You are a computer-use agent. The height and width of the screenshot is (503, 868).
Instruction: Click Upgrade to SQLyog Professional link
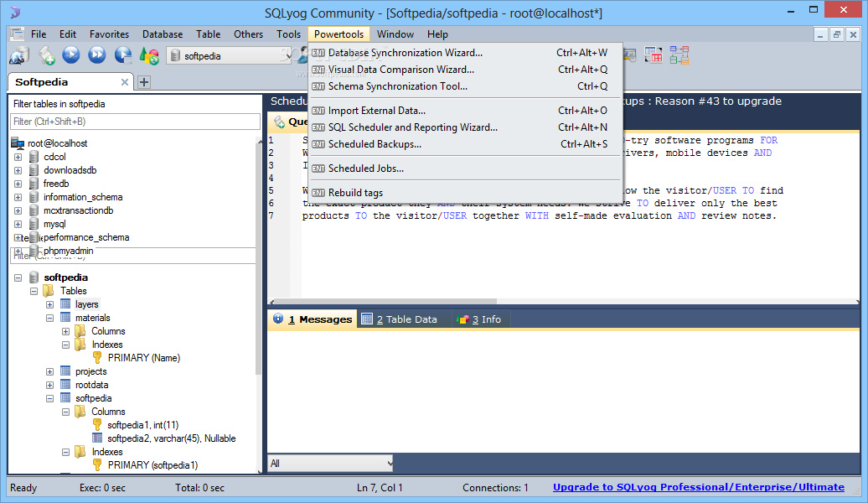699,487
